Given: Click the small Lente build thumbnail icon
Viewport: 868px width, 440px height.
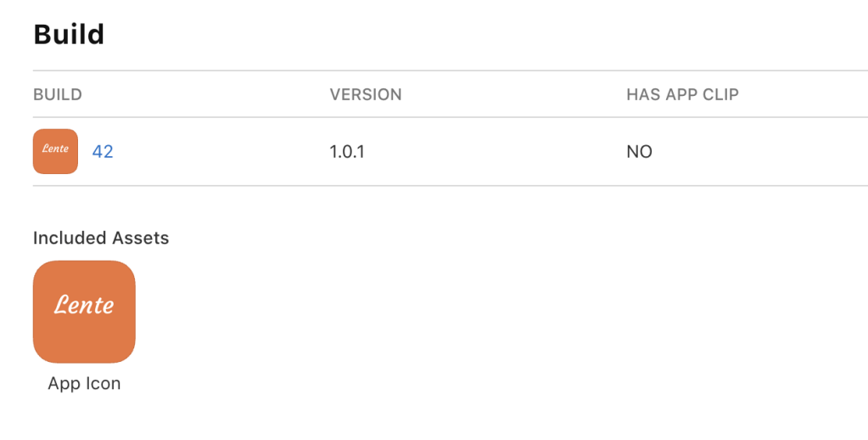Looking at the screenshot, I should (x=55, y=151).
